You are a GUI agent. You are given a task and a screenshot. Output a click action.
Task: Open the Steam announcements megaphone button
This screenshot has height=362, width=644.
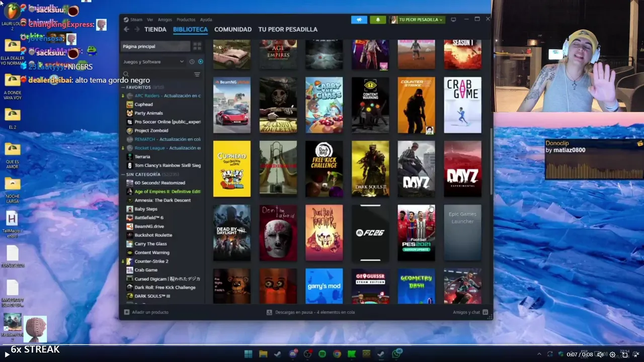pyautogui.click(x=359, y=20)
